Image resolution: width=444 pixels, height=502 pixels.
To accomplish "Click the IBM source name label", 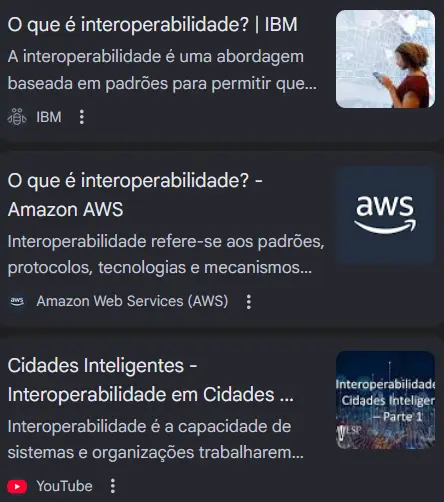I will point(49,117).
